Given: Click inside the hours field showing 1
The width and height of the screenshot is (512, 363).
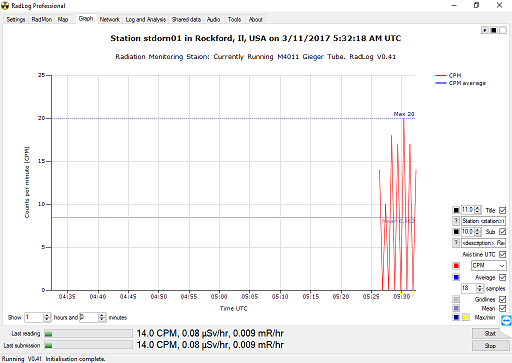Looking at the screenshot, I should (x=34, y=317).
